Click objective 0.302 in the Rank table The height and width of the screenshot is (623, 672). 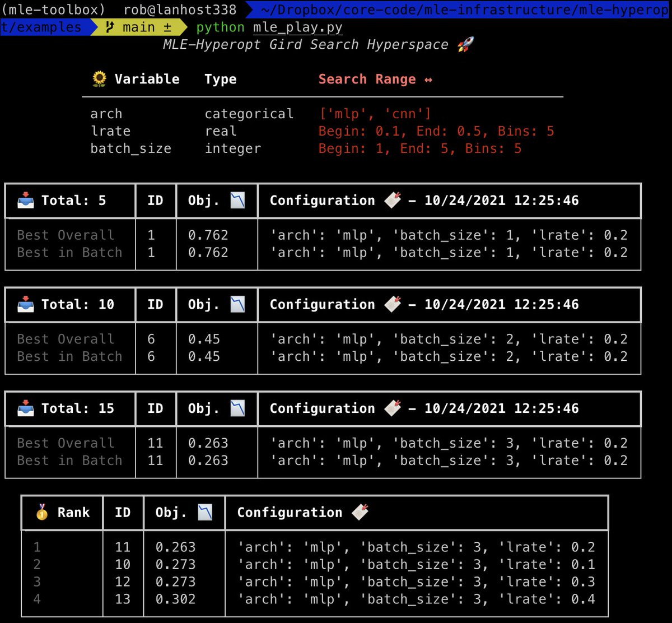(176, 599)
